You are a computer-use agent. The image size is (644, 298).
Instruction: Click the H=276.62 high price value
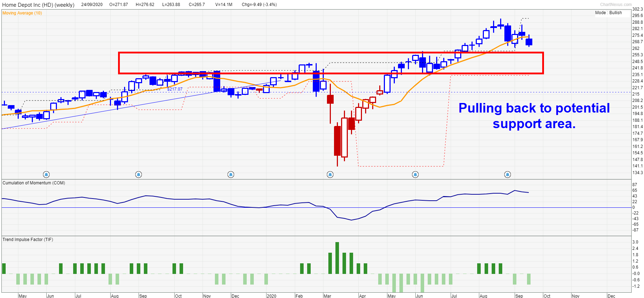145,5
